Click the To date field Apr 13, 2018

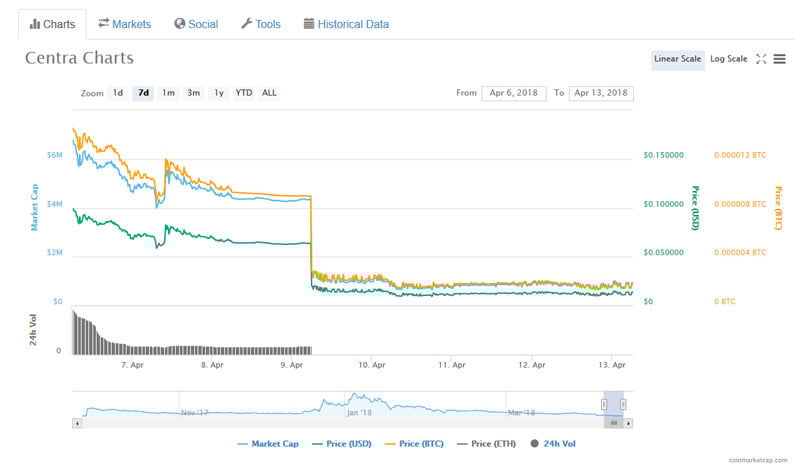point(601,93)
